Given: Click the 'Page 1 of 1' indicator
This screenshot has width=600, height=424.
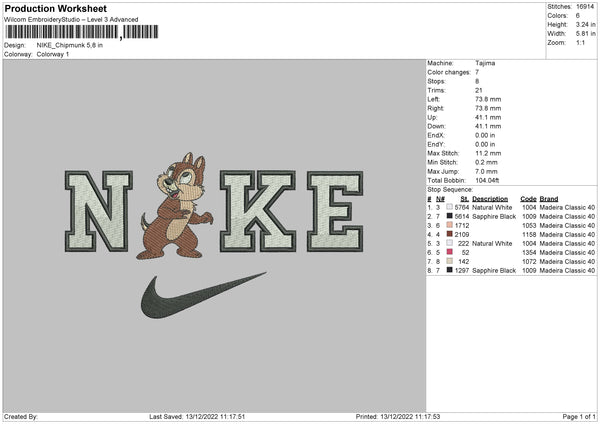Looking at the screenshot, I should 579,416.
